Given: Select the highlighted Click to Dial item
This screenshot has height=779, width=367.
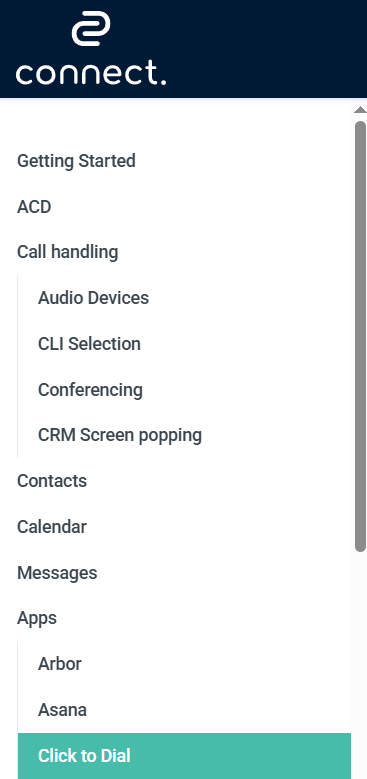Looking at the screenshot, I should click(184, 756).
